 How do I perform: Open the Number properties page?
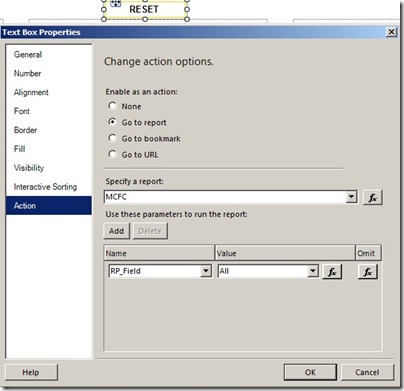[x=27, y=73]
